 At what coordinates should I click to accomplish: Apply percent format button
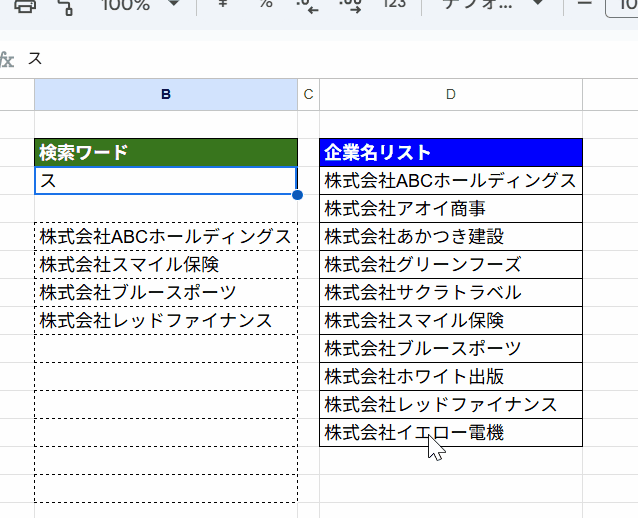[266, 5]
